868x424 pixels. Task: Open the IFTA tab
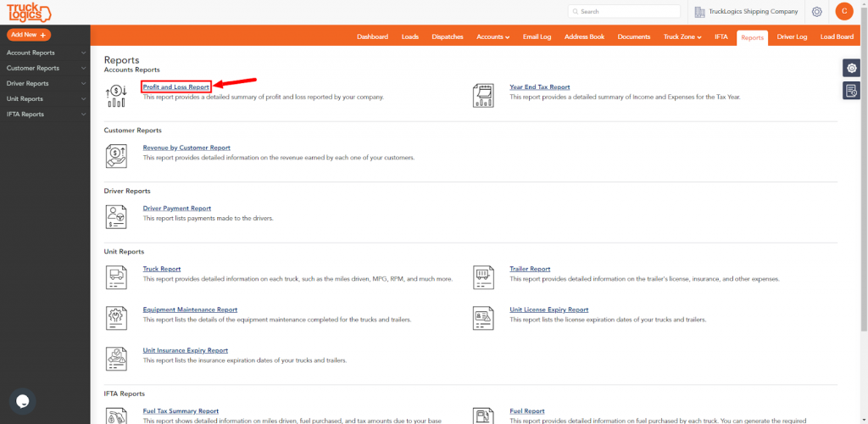(721, 37)
